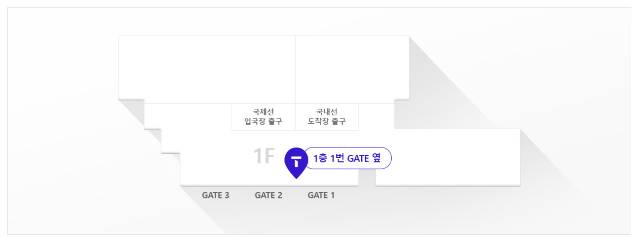Image resolution: width=644 pixels, height=252 pixels.
Task: Click the diagonal shadow beside the right wing
Action: point(557,169)
